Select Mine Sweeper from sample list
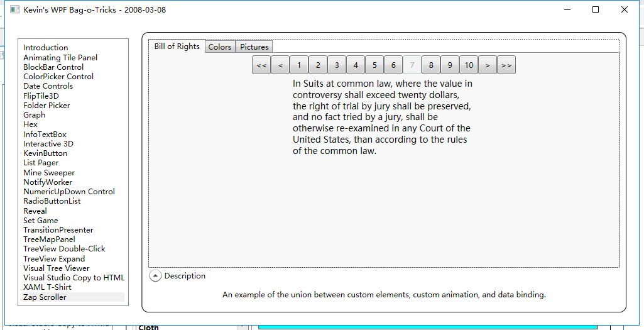Screen dimensions: 644x330 [49, 173]
